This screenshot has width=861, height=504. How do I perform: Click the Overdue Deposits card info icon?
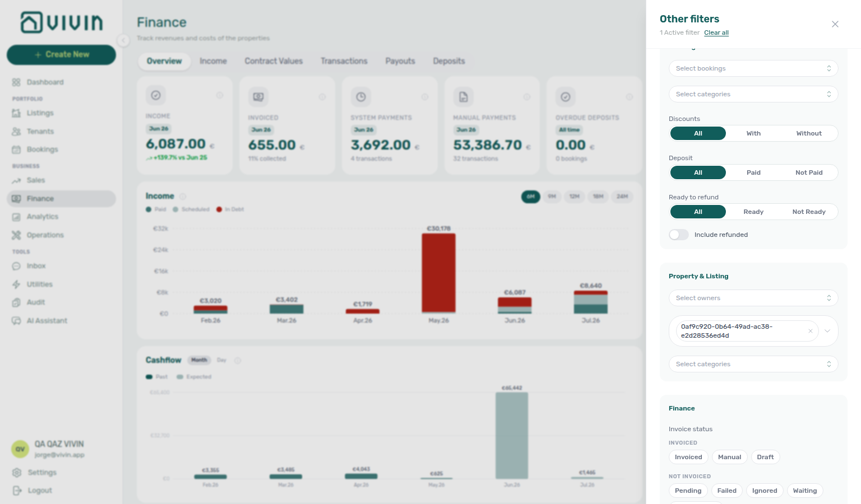coord(629,97)
